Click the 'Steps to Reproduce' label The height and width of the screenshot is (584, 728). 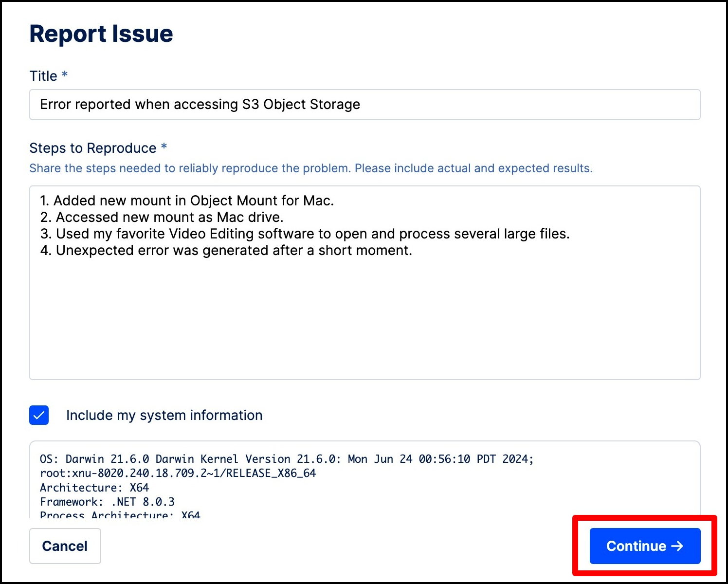pyautogui.click(x=93, y=148)
